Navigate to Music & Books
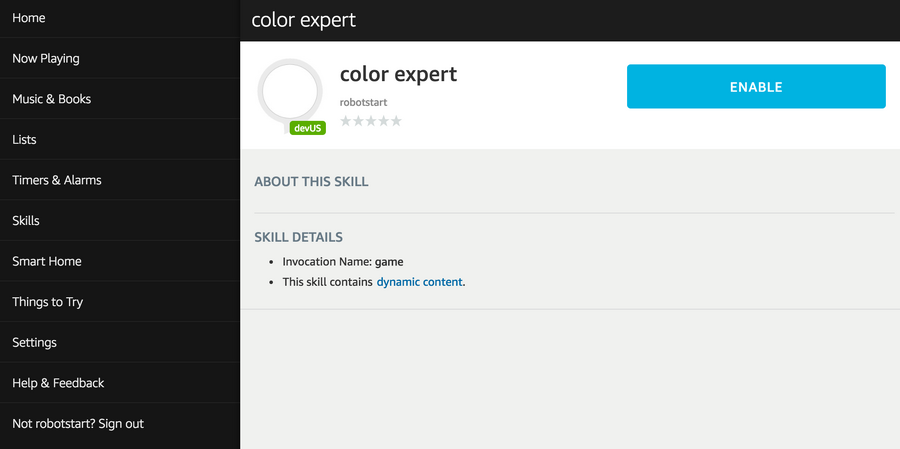 coord(52,99)
